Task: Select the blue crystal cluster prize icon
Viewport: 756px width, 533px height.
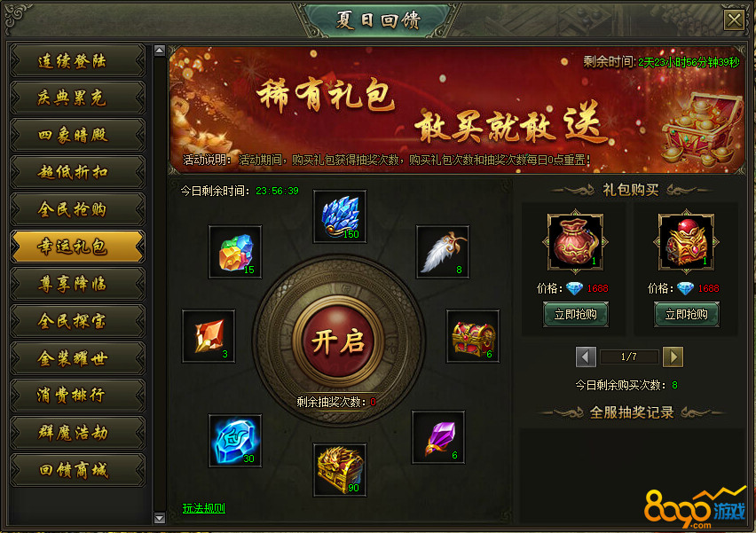Action: (x=340, y=216)
